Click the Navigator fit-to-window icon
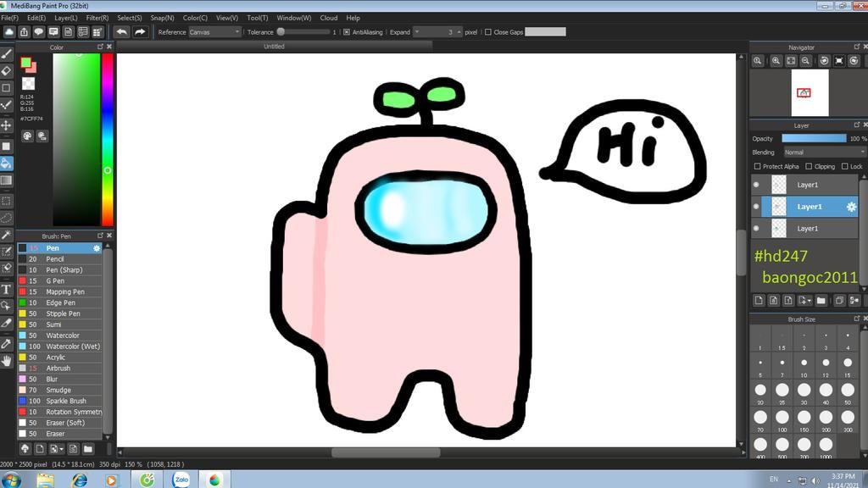The height and width of the screenshot is (488, 868). click(791, 61)
